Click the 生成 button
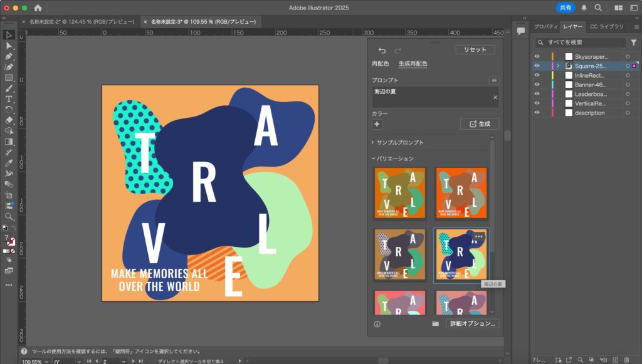The width and height of the screenshot is (642, 364). [x=479, y=124]
